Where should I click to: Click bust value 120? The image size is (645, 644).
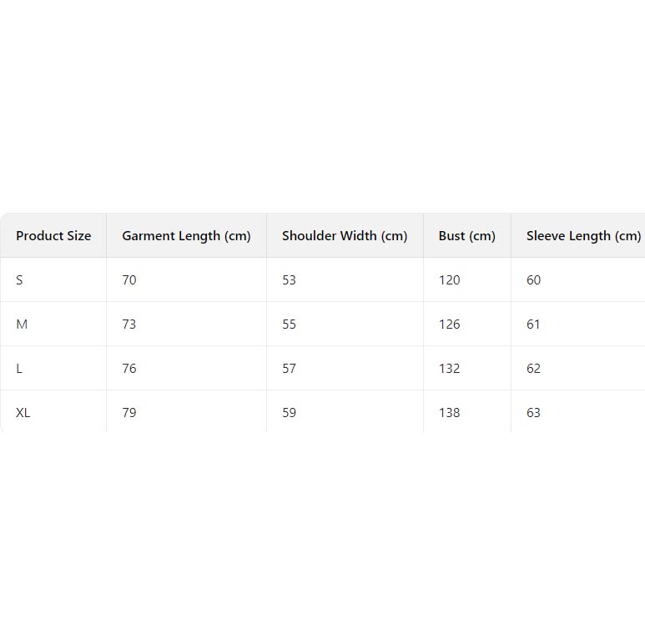click(x=449, y=280)
